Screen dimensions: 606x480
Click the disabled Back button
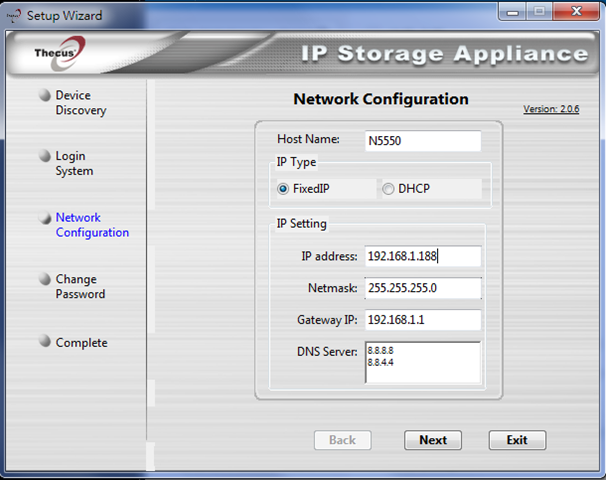point(342,440)
